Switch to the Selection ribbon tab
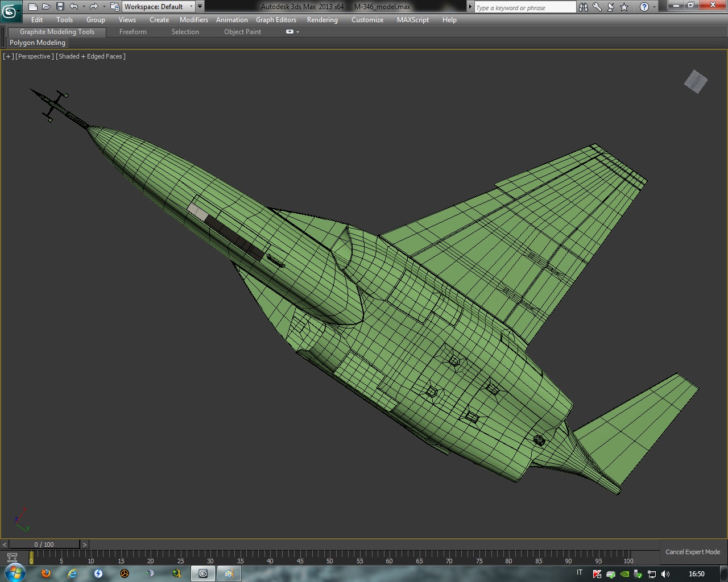The height and width of the screenshot is (582, 728). click(185, 32)
